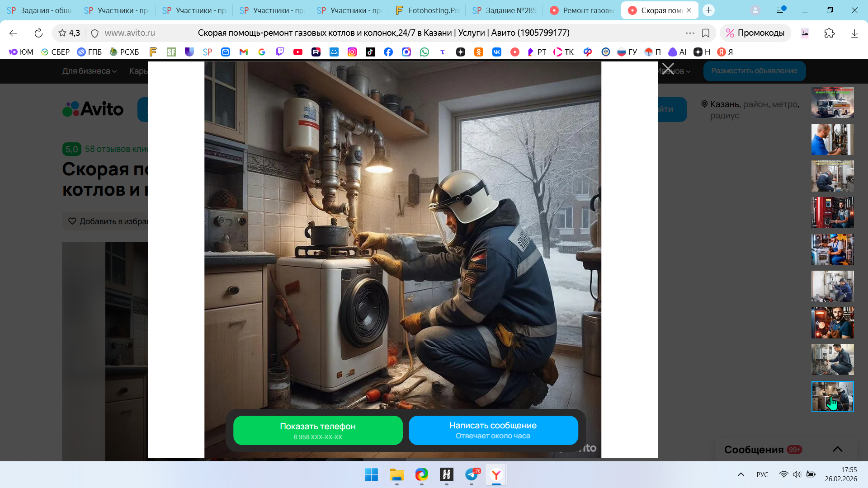This screenshot has width=868, height=488.
Task: Open the browser extensions puzzle icon
Action: point(829,33)
